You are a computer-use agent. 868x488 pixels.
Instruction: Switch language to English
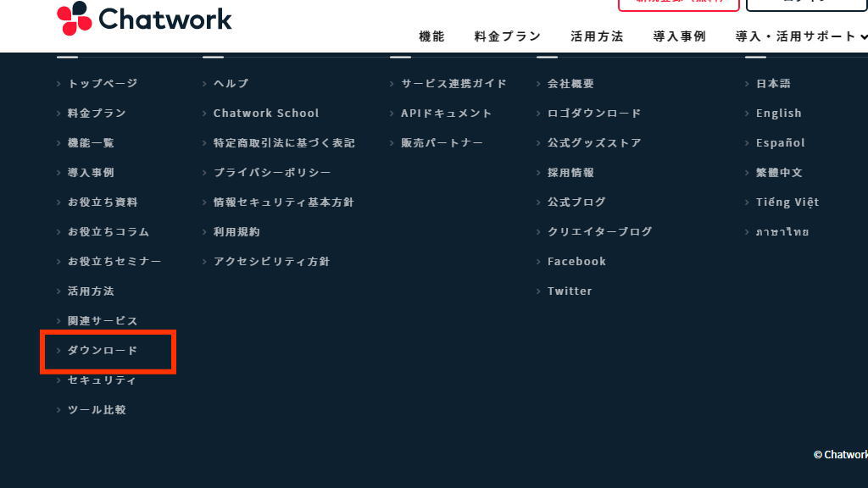coord(779,113)
